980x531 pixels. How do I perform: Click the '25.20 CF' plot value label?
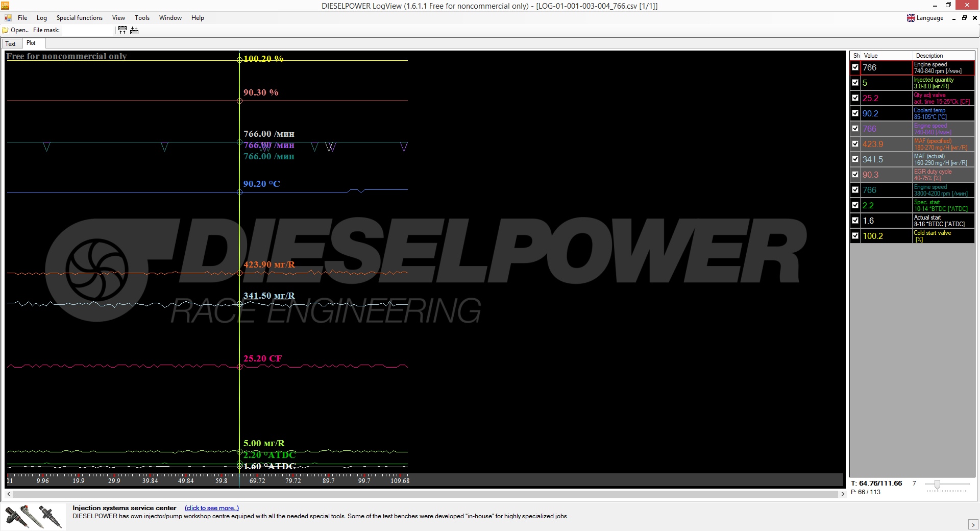(262, 358)
